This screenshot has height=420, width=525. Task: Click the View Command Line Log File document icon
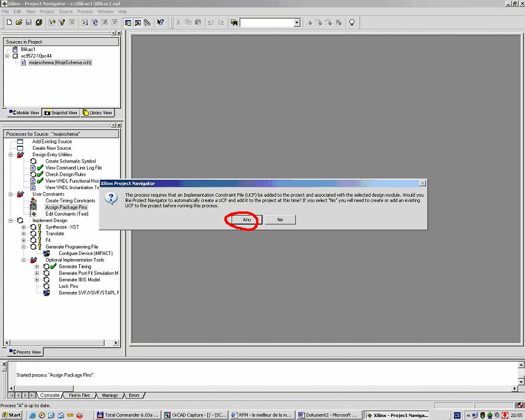tap(33, 168)
